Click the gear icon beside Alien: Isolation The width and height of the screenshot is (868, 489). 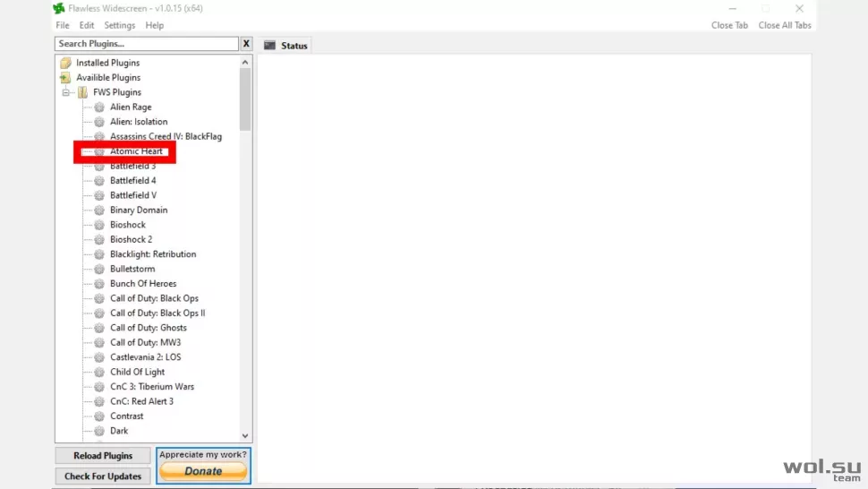pyautogui.click(x=99, y=122)
